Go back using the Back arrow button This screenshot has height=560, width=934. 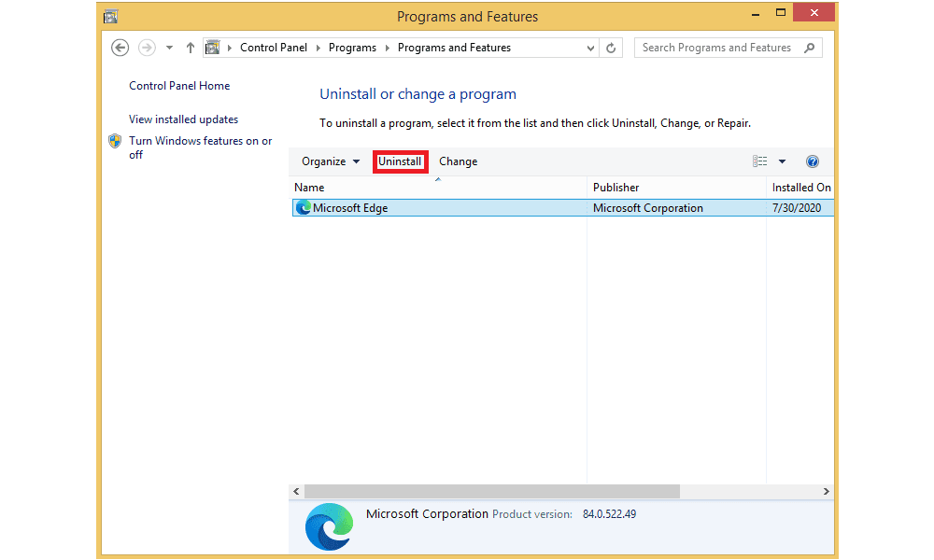click(120, 48)
